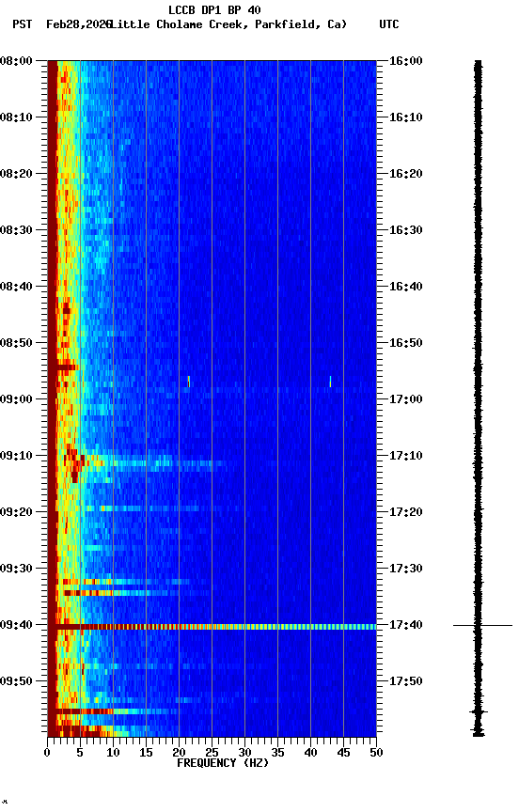Click the 08:50 PST time label
The width and height of the screenshot is (519, 812).
pos(16,343)
